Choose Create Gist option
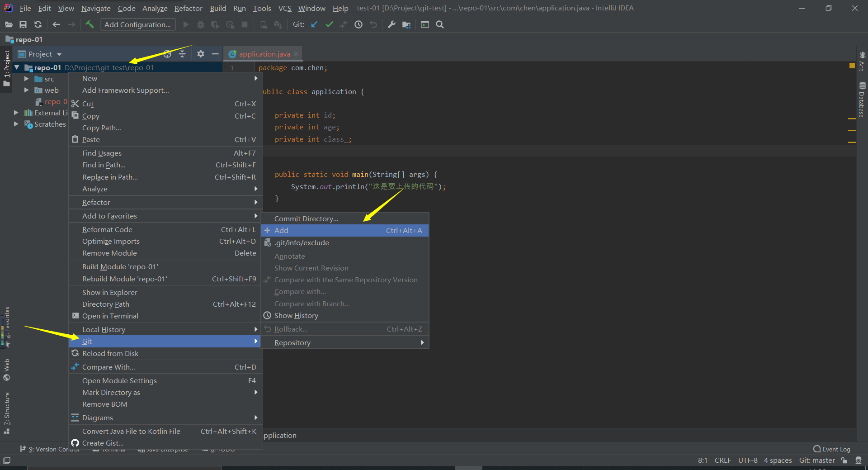This screenshot has height=470, width=868. 165,443
